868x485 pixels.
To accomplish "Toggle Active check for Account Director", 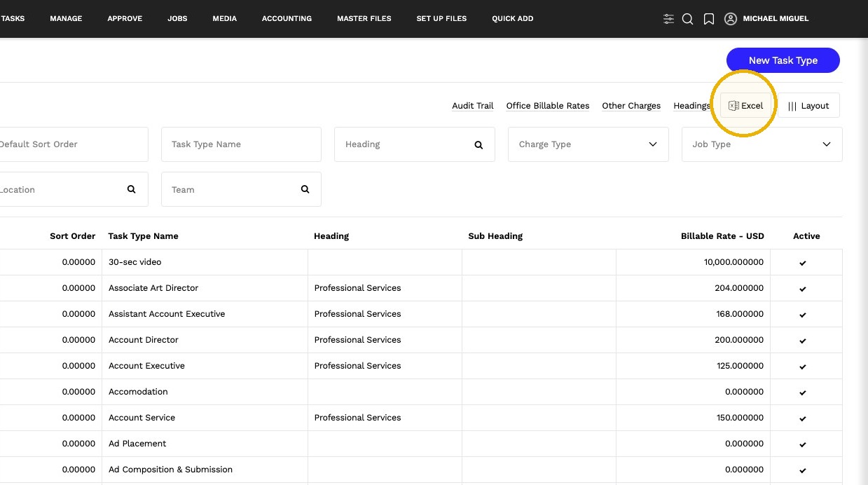I will tap(803, 341).
